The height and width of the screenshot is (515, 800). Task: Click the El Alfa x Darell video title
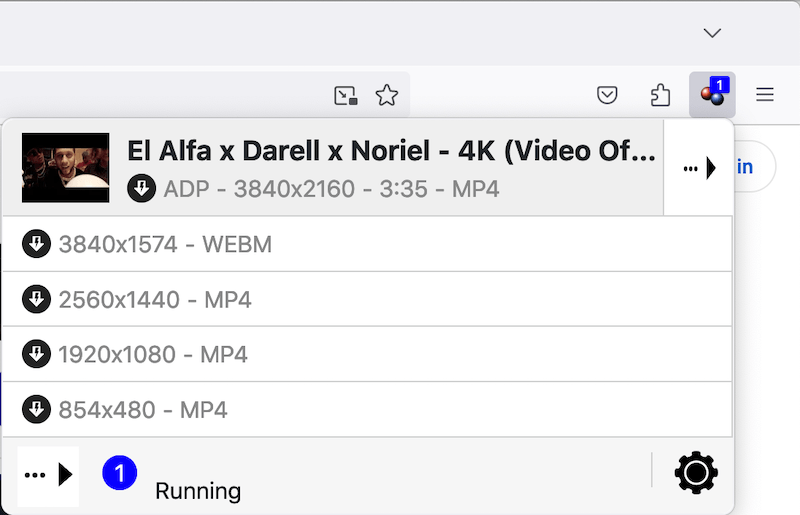[391, 151]
